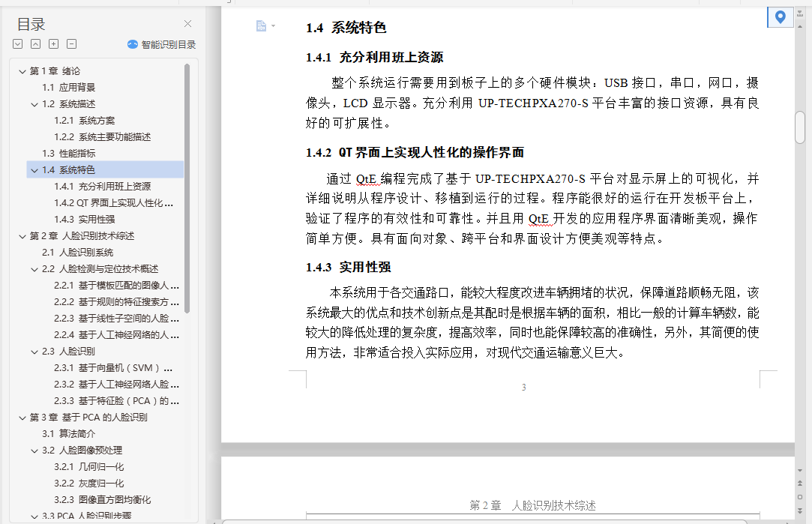Jump to 2.3 人脸识别 outline entry
This screenshot has width=812, height=524.
(x=68, y=352)
